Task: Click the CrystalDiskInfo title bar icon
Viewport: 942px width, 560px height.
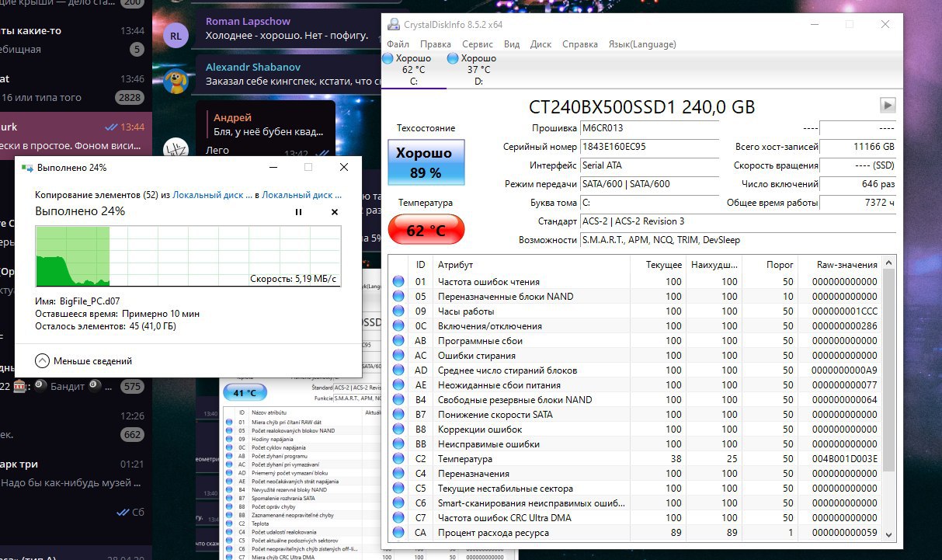Action: pyautogui.click(x=395, y=24)
